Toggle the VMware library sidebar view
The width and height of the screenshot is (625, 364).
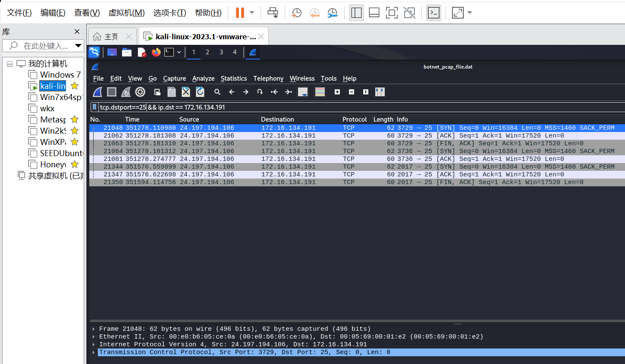[x=356, y=13]
